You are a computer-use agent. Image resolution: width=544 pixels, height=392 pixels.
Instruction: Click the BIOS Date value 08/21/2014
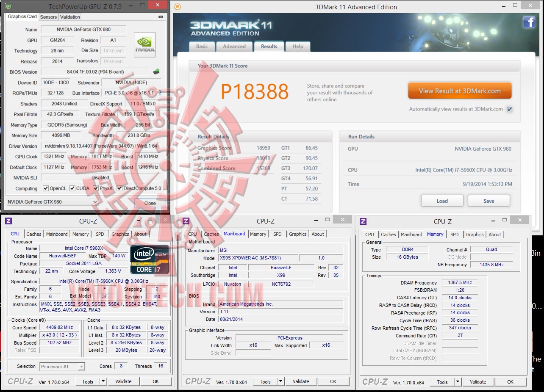pyautogui.click(x=280, y=319)
